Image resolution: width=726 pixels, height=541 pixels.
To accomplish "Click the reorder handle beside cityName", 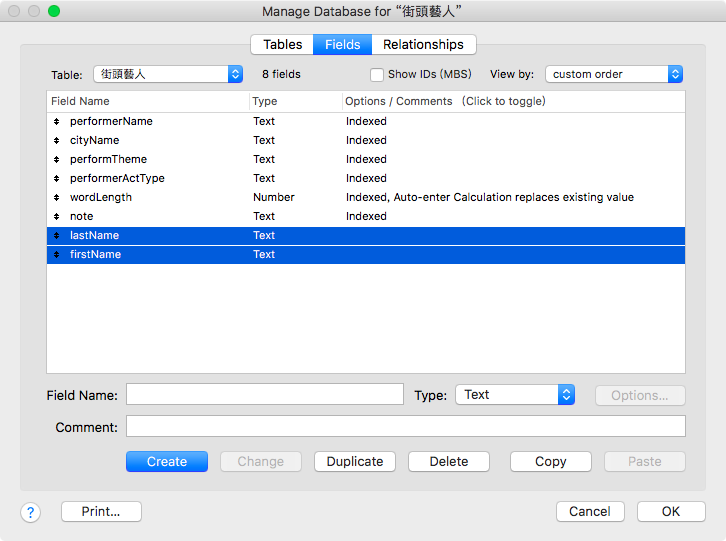I will [x=56, y=140].
